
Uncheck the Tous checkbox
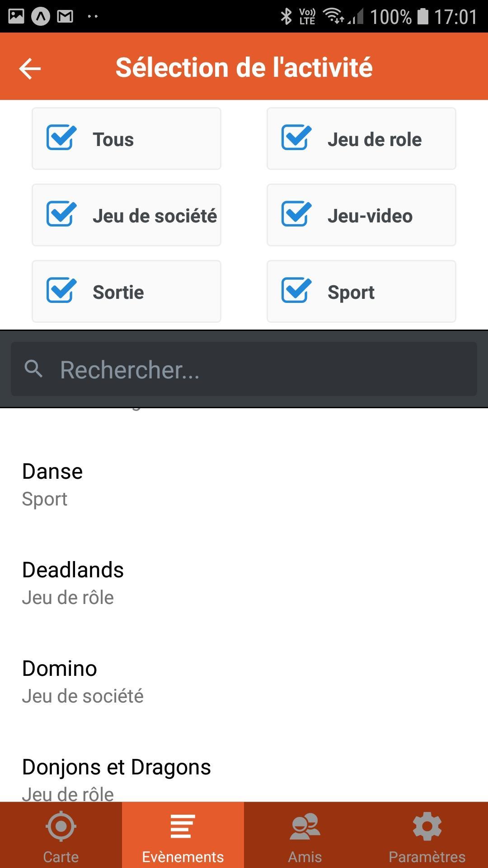(x=61, y=138)
